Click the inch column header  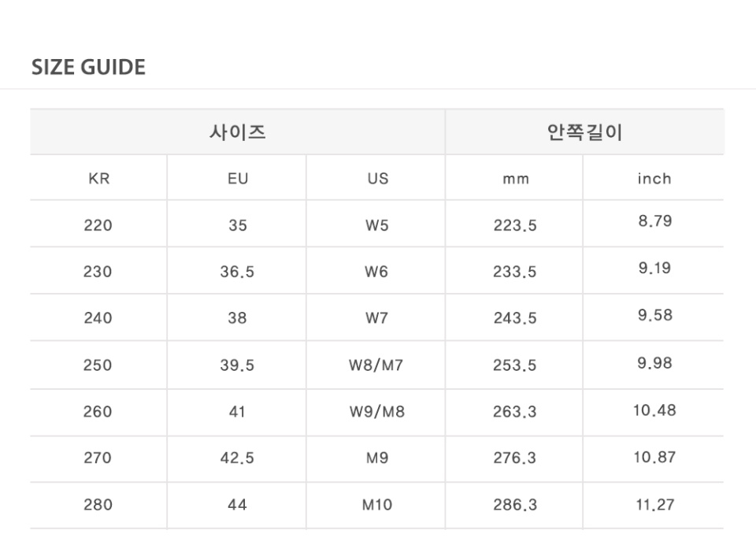coord(654,179)
